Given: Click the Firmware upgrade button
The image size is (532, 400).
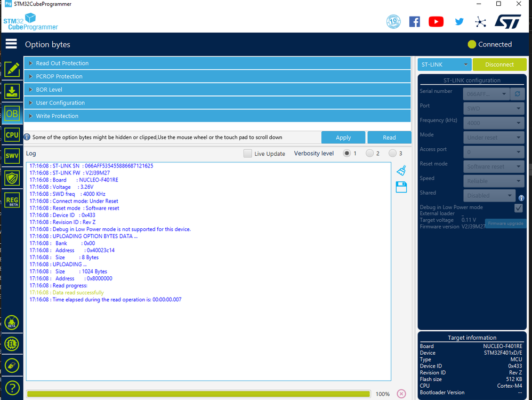Looking at the screenshot, I should click(505, 223).
